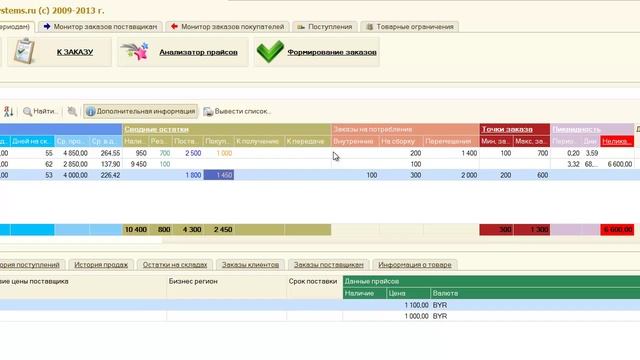640x360 pixels.
Task: Click the red arrow icon on Монитор заказов покупателей tab
Action: coord(174,27)
